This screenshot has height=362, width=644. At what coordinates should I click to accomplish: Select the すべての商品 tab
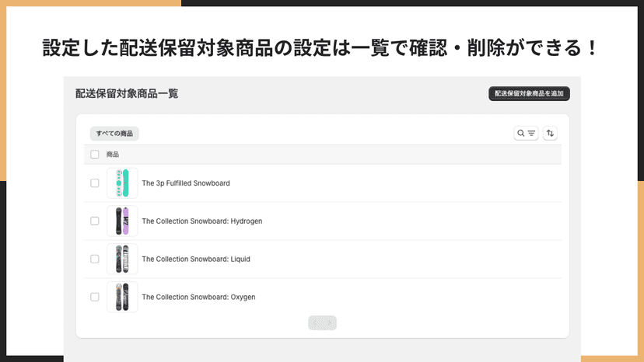(114, 134)
